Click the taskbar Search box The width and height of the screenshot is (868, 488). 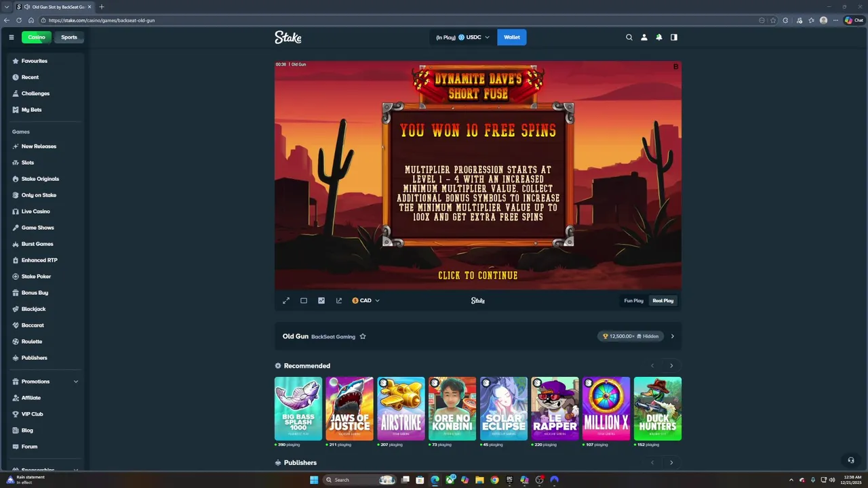pyautogui.click(x=361, y=480)
